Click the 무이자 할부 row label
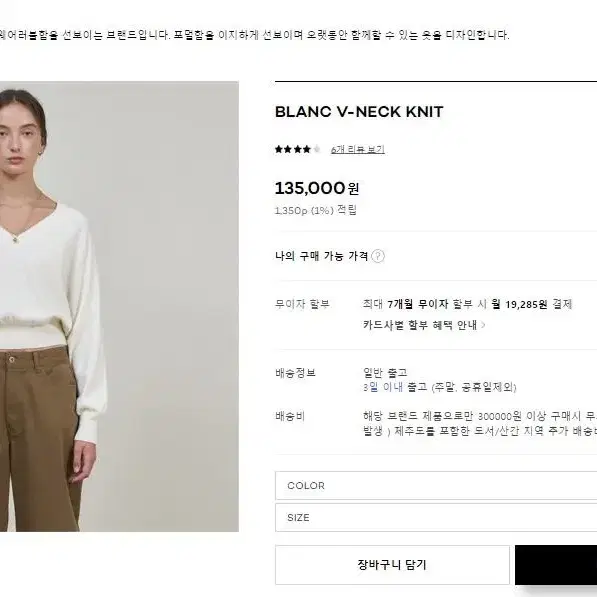597x597 pixels. (x=302, y=304)
